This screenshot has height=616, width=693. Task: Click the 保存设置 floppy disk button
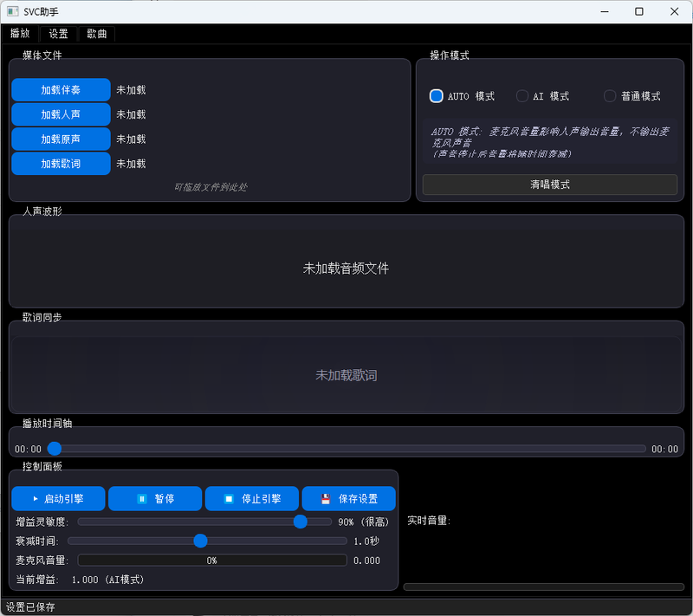349,498
